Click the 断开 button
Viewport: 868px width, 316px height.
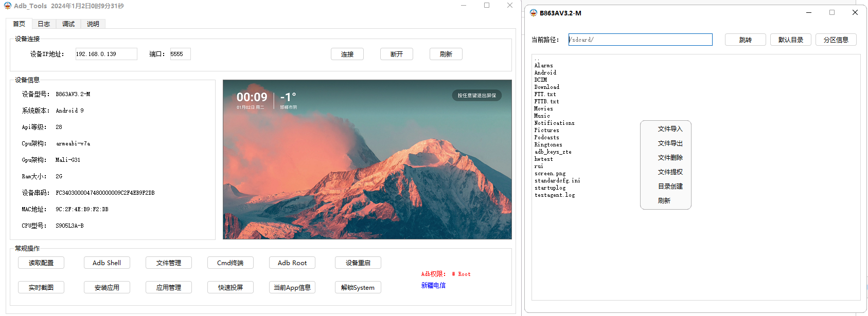[397, 54]
